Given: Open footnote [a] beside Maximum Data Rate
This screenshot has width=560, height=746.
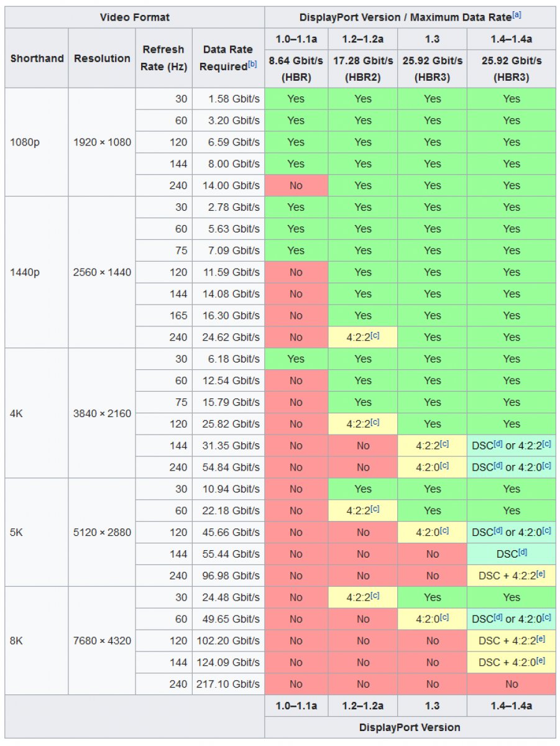Looking at the screenshot, I should 517,14.
